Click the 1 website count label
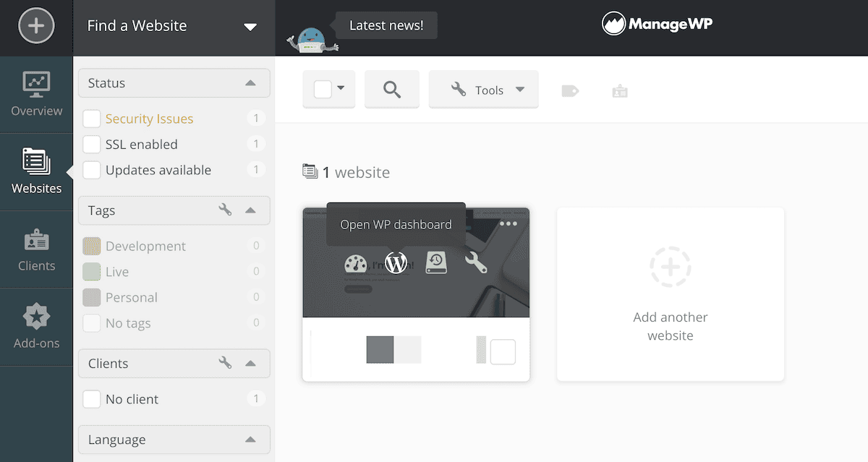The width and height of the screenshot is (868, 462). [355, 173]
